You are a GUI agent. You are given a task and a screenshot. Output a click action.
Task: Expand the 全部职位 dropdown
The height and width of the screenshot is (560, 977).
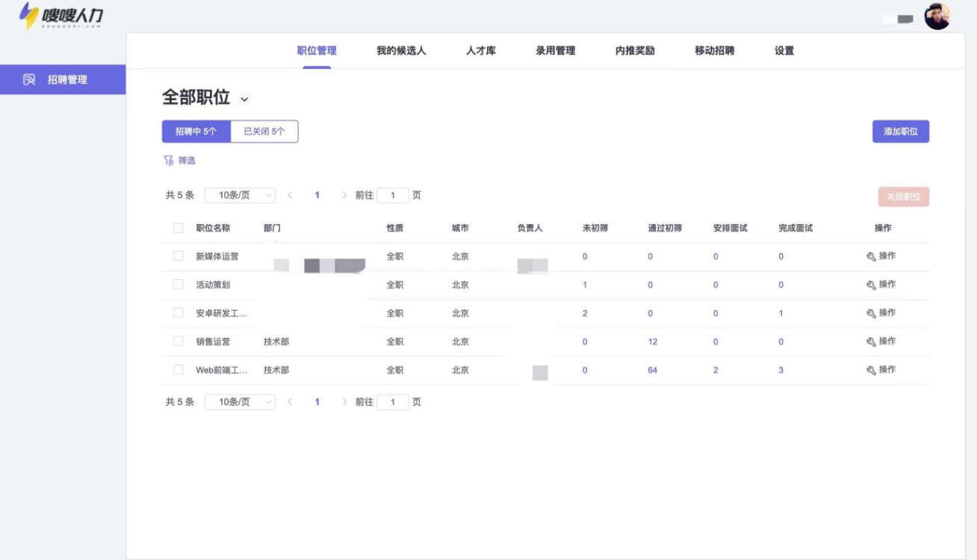[243, 97]
